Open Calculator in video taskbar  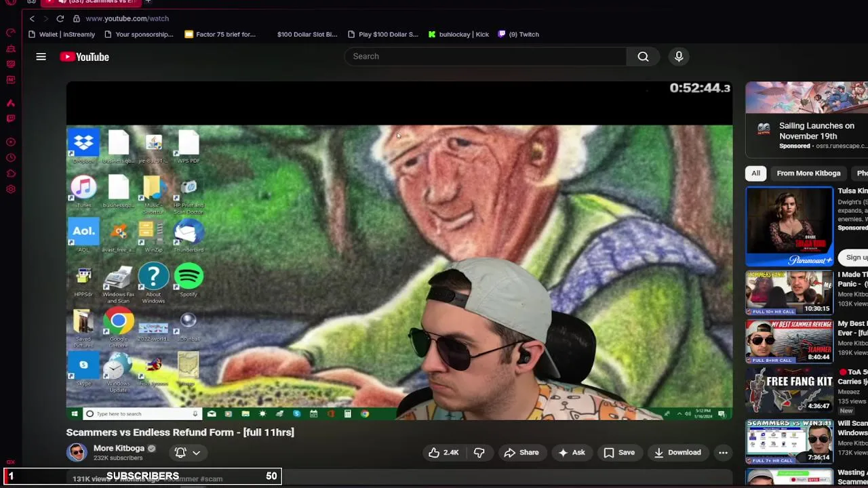[x=348, y=413]
